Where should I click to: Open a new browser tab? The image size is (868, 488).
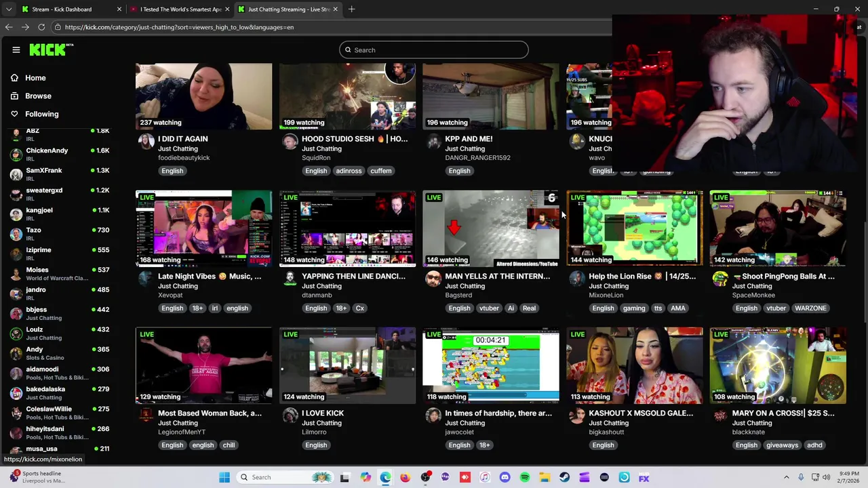click(352, 9)
